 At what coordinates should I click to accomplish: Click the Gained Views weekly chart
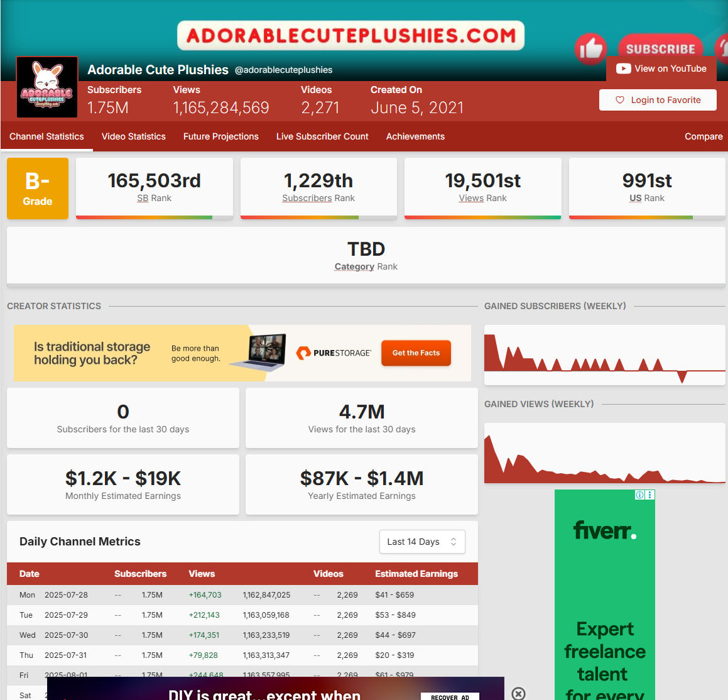[604, 453]
